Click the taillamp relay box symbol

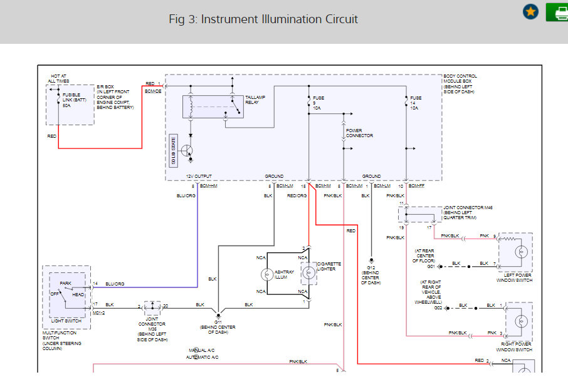pos(213,107)
